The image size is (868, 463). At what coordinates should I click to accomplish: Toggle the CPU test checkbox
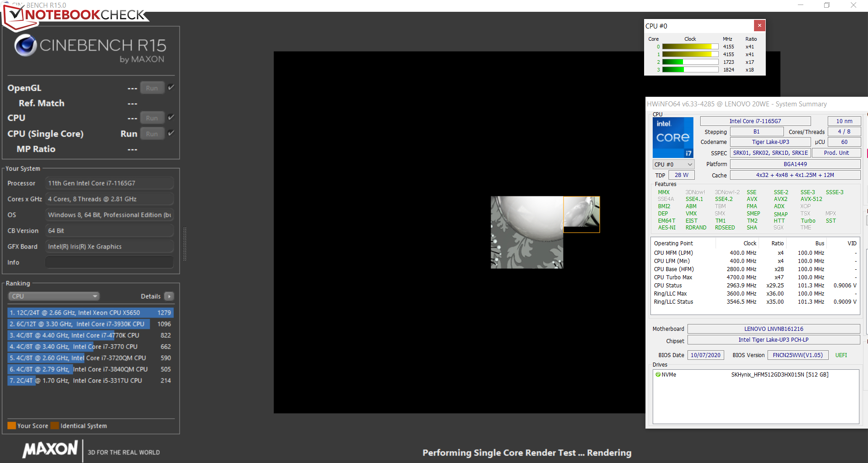pyautogui.click(x=171, y=117)
